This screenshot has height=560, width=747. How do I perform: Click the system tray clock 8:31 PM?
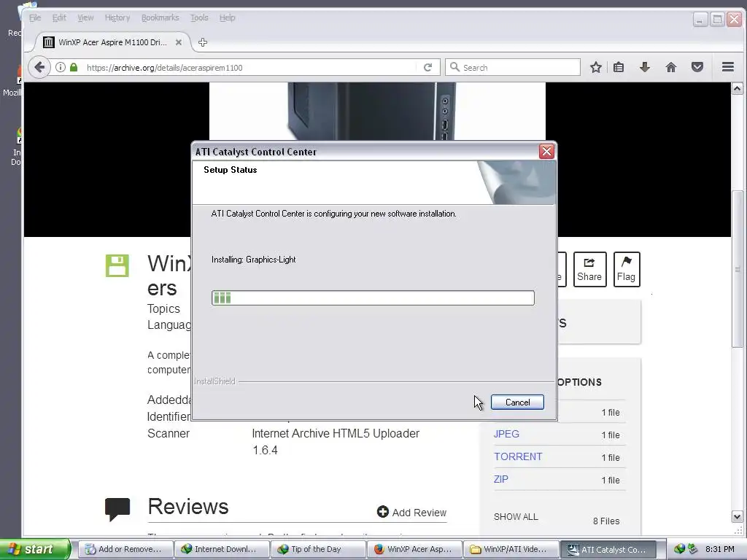click(719, 549)
